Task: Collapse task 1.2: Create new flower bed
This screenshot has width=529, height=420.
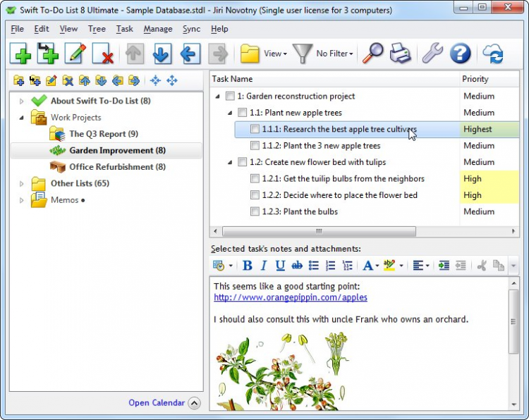Action: [230, 163]
